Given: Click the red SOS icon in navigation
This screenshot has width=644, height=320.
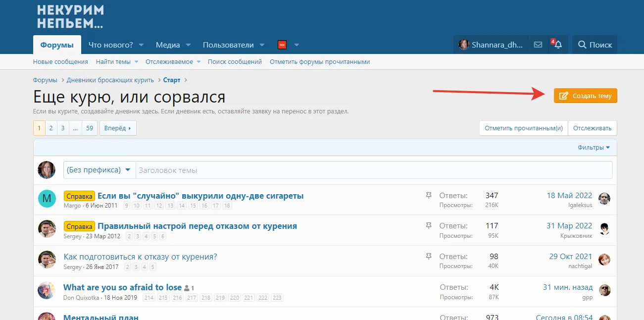Looking at the screenshot, I should (282, 45).
